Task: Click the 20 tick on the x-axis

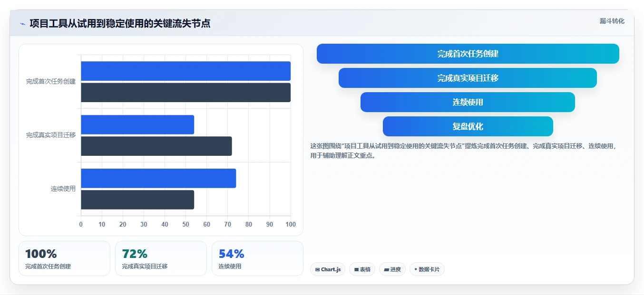Action: click(123, 224)
